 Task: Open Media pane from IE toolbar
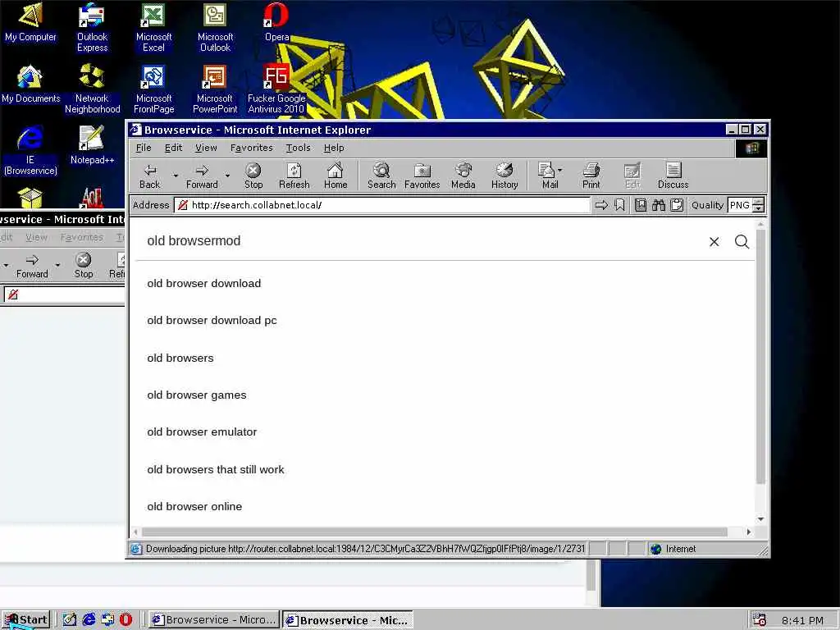463,176
